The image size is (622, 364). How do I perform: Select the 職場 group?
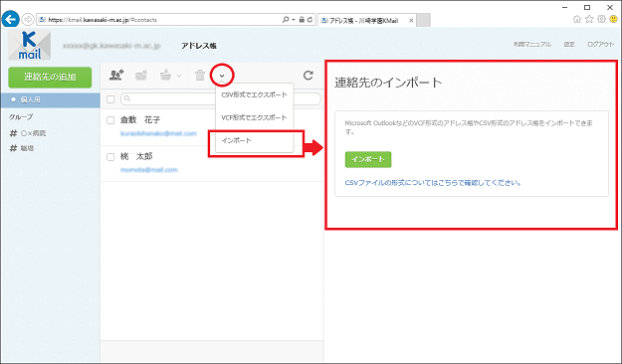(x=22, y=148)
